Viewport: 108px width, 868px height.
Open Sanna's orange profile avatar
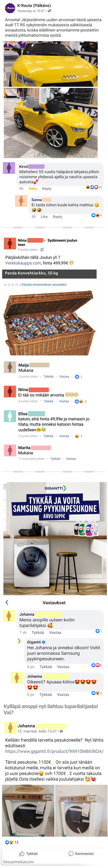click(x=21, y=201)
